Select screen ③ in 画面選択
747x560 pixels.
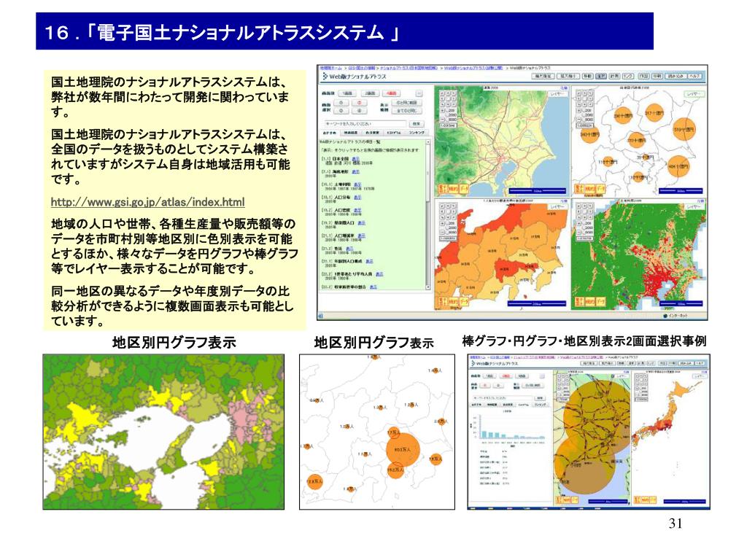pyautogui.click(x=341, y=111)
